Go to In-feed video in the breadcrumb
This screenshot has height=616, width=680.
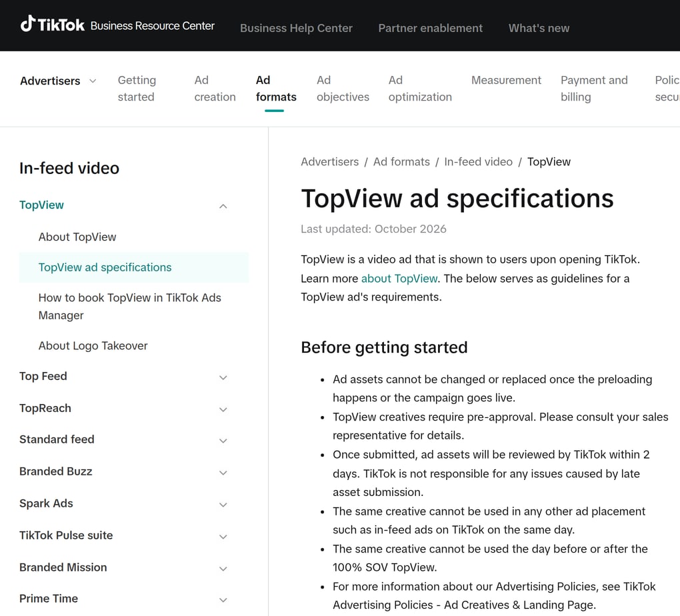point(478,162)
